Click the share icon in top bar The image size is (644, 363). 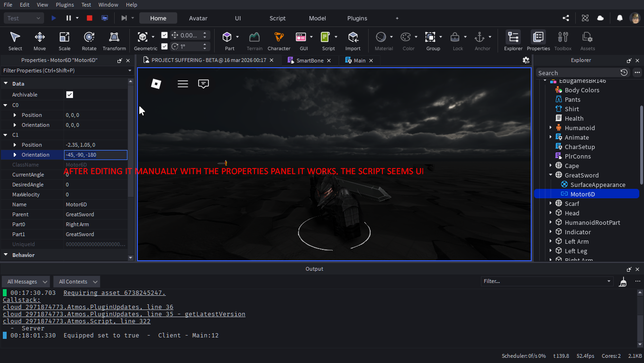566,18
